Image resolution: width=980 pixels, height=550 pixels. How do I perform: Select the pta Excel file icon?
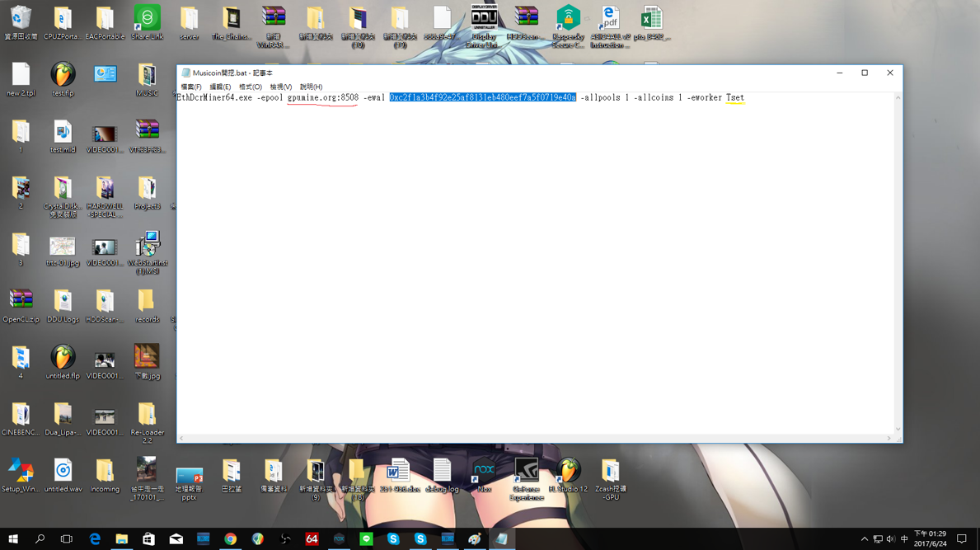pos(652,23)
